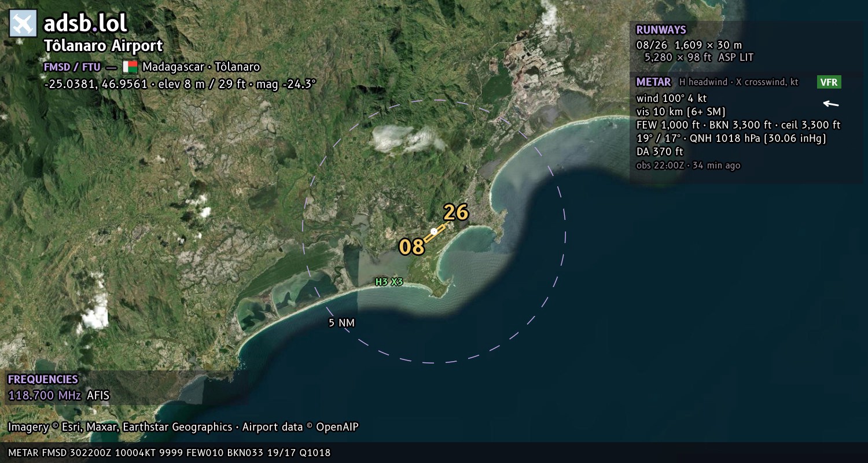Click the QNH 1018 hPa temperature line
This screenshot has width=868, height=463.
731,138
